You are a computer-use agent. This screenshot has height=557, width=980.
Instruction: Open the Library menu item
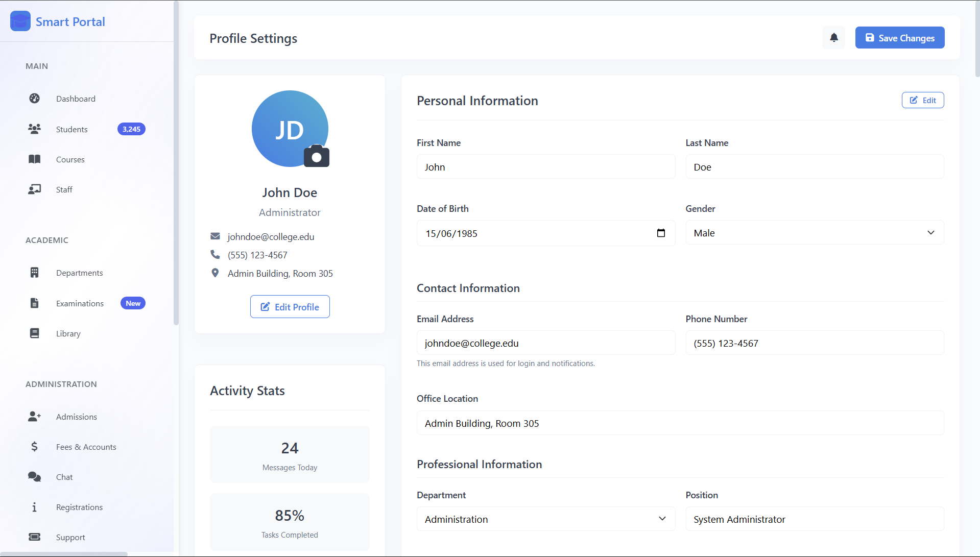click(68, 333)
